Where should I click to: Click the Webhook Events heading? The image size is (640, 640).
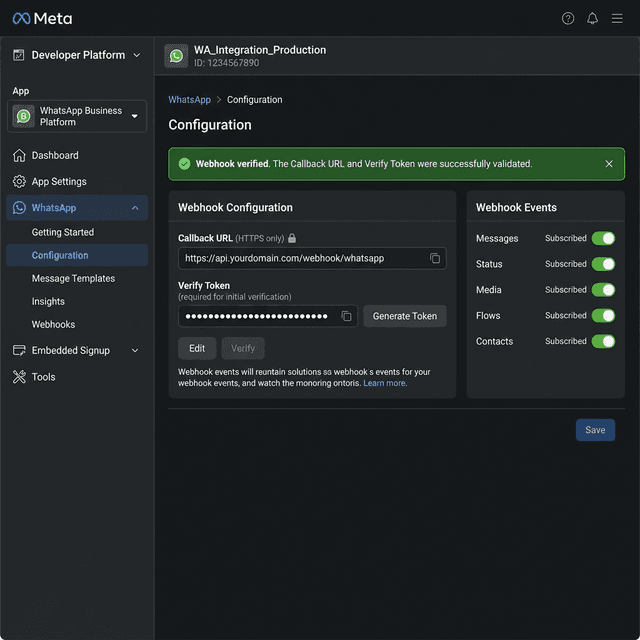click(x=516, y=207)
